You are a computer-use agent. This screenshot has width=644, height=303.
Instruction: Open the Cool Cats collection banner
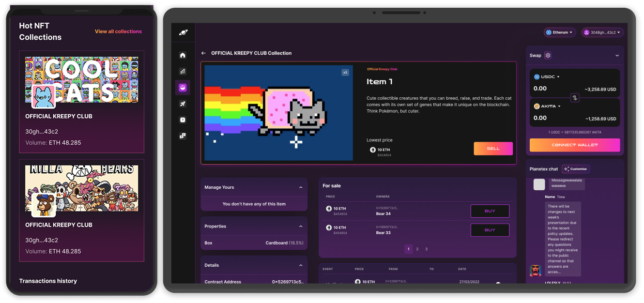point(81,80)
